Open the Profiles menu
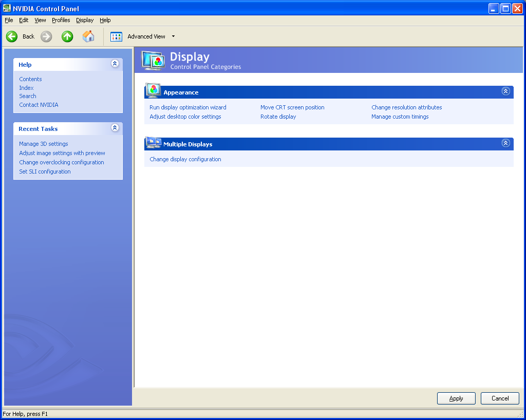Image resolution: width=526 pixels, height=420 pixels. click(61, 20)
